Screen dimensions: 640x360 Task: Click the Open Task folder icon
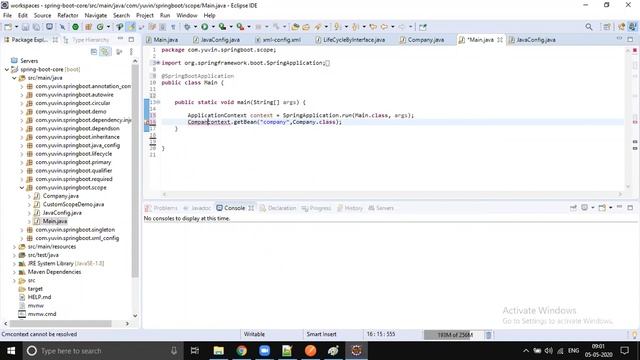click(306, 27)
